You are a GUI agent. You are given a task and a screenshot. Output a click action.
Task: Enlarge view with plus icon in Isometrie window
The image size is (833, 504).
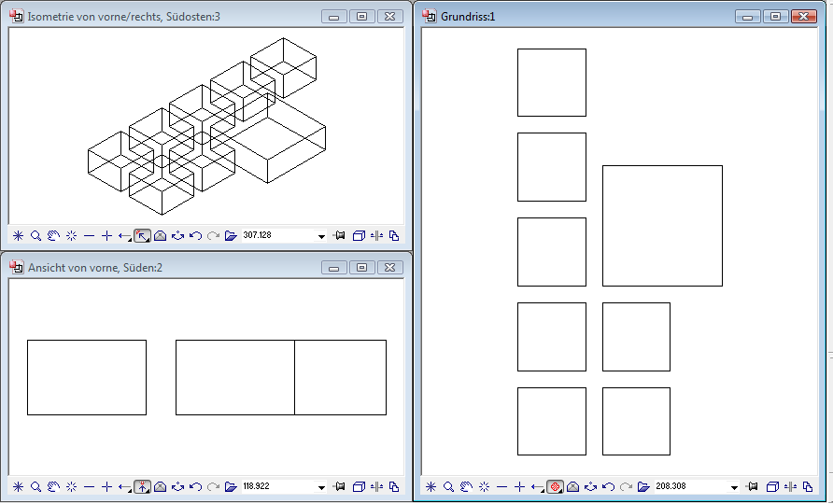tap(106, 236)
